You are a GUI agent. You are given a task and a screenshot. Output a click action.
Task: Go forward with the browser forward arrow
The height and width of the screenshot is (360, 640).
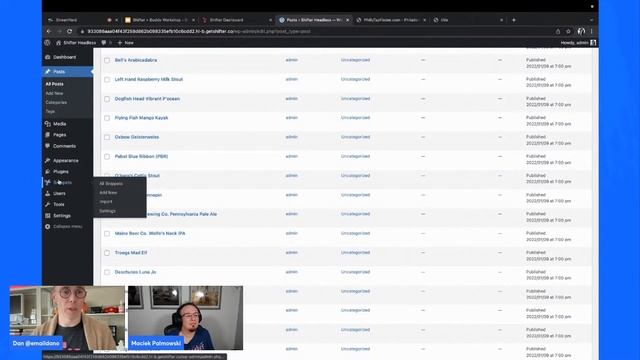coord(59,31)
